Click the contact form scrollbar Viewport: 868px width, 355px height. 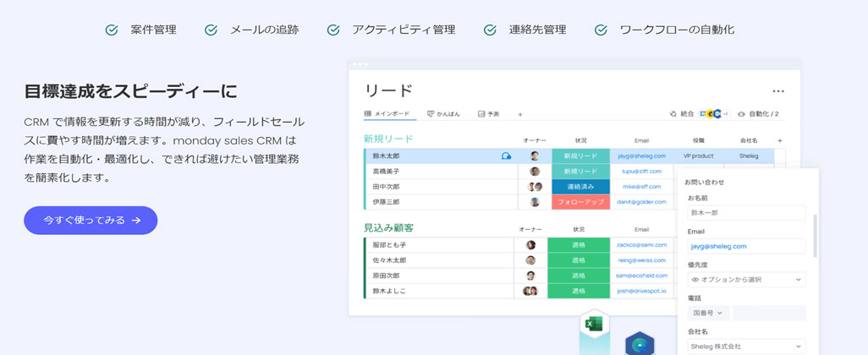tap(815, 236)
